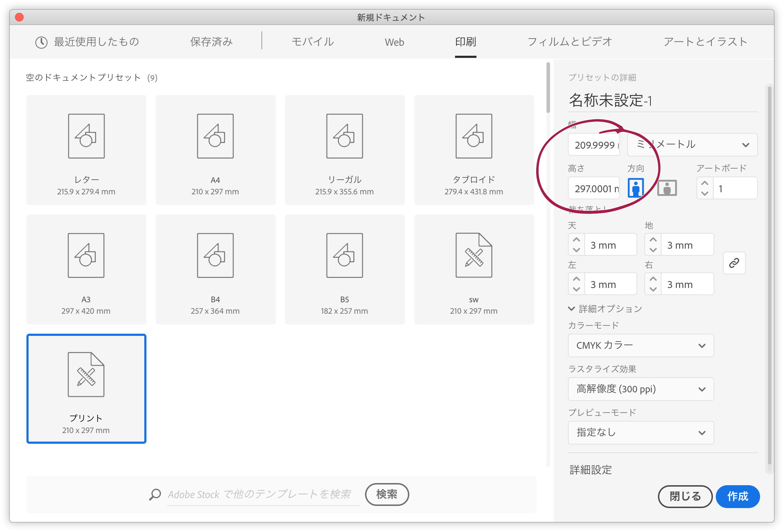Pick the custom sw preset
The height and width of the screenshot is (532, 784).
tap(474, 269)
